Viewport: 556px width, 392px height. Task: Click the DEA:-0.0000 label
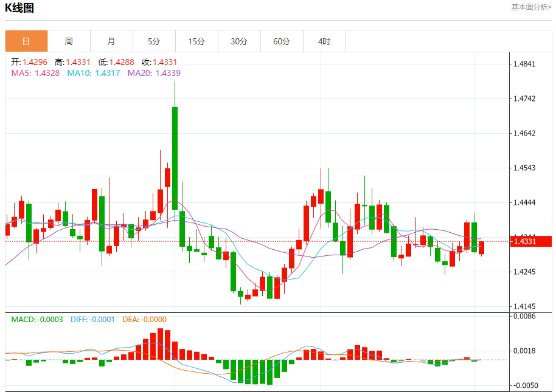click(x=145, y=320)
